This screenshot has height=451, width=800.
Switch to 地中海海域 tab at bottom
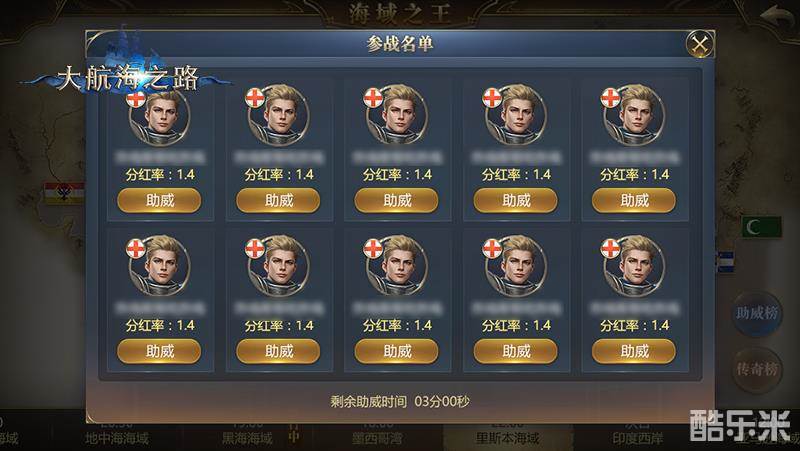coord(117,438)
